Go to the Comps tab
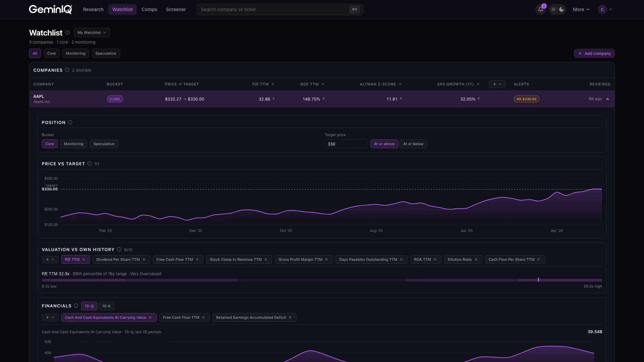This screenshot has height=362, width=644. pyautogui.click(x=149, y=9)
